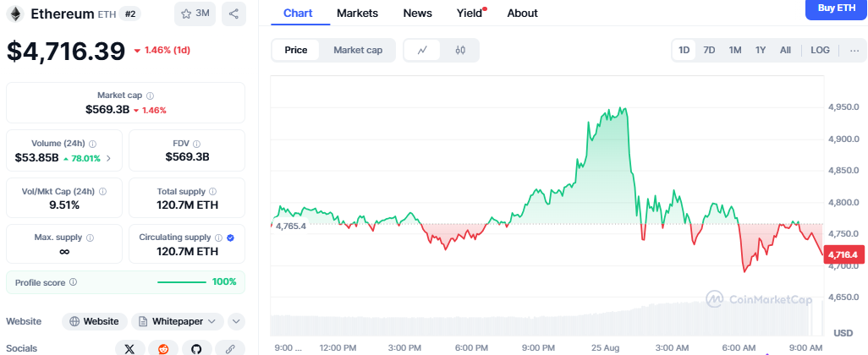Open the Website link
The height and width of the screenshot is (355, 868).
[x=95, y=321]
